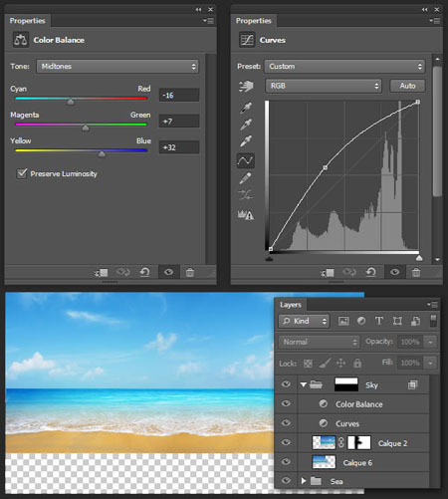Delete the Curves adjustment layer
Screen dimensions: 448x499
pyautogui.click(x=416, y=272)
